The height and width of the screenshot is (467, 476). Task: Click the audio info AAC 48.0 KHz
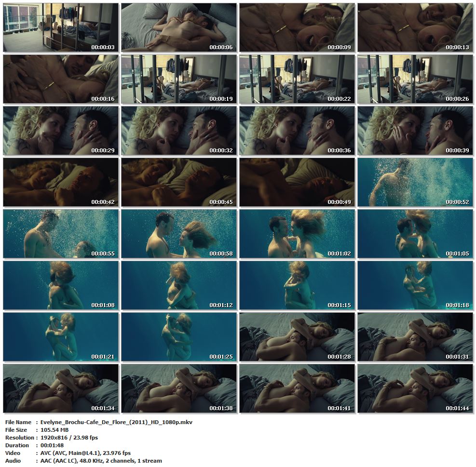click(101, 461)
